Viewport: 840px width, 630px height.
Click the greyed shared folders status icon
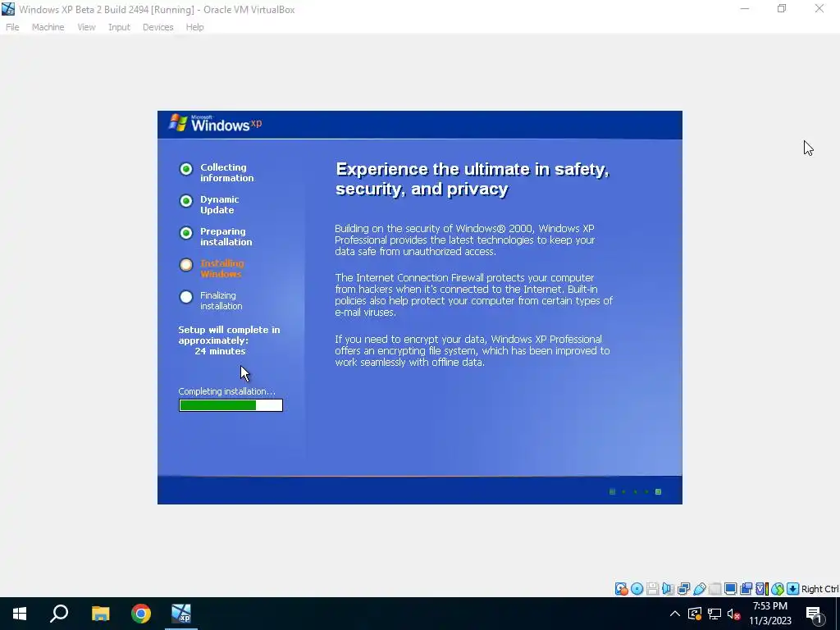pos(714,589)
